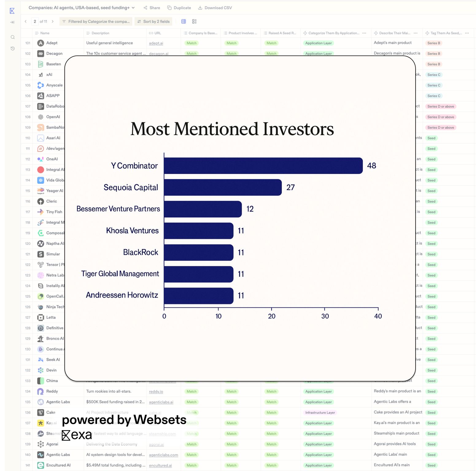The image size is (476, 471).
Task: Go to previous page arrow
Action: pyautogui.click(x=25, y=21)
